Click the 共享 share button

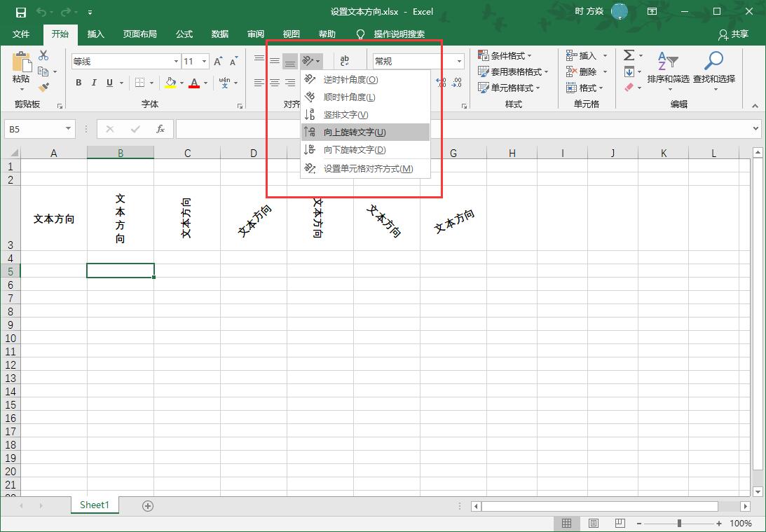point(733,34)
